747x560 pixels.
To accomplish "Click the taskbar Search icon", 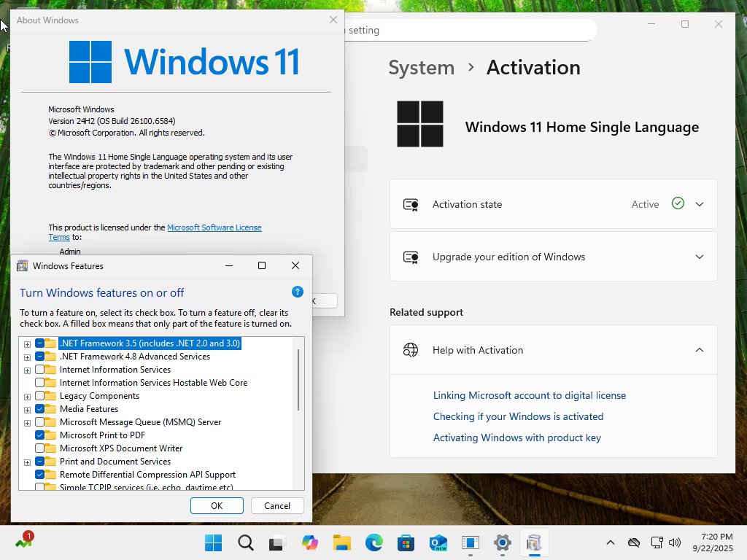I will click(246, 542).
